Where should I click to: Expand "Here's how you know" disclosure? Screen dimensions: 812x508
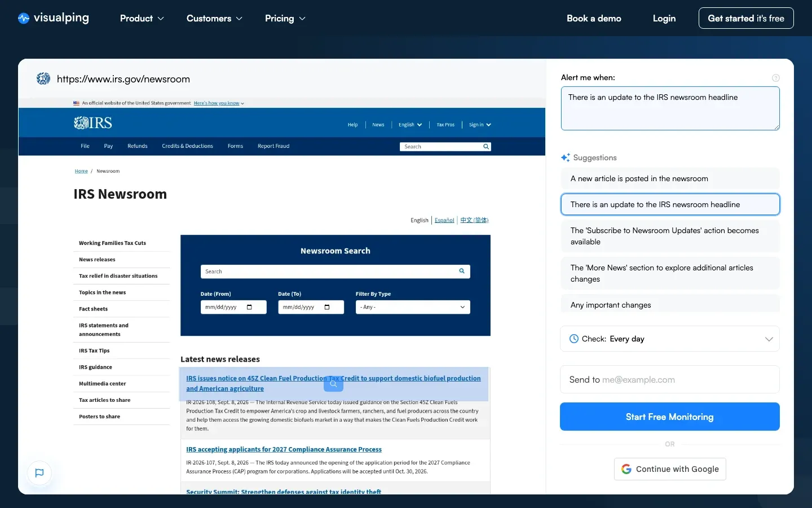click(x=219, y=103)
